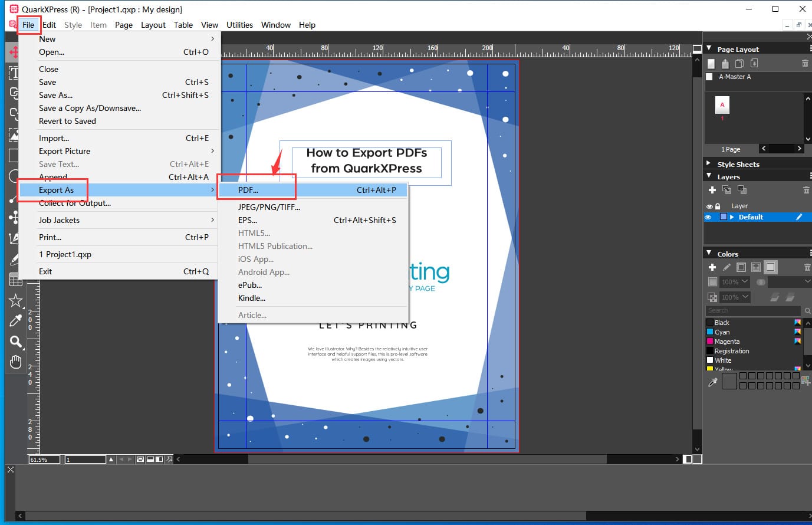Image resolution: width=812 pixels, height=525 pixels.
Task: Select the Pan hand tool
Action: click(x=15, y=362)
